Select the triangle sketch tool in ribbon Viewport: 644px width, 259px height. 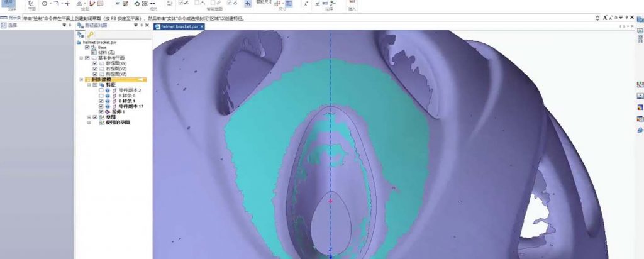tap(79, 3)
